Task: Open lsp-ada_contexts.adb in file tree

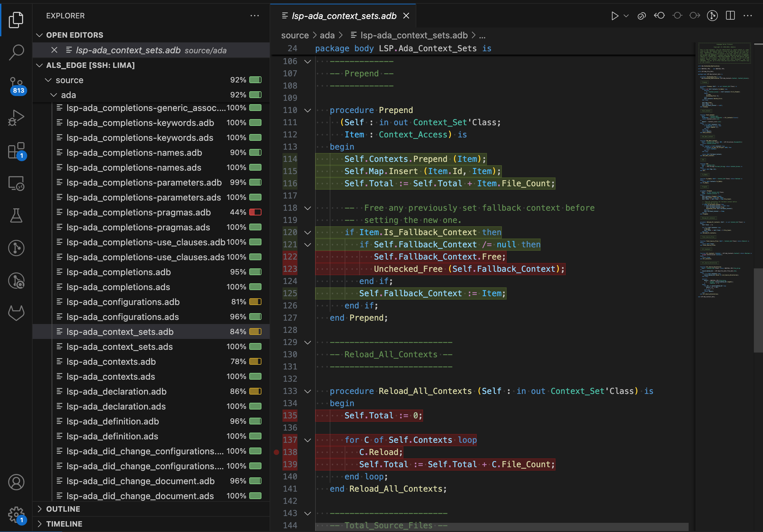Action: click(111, 362)
